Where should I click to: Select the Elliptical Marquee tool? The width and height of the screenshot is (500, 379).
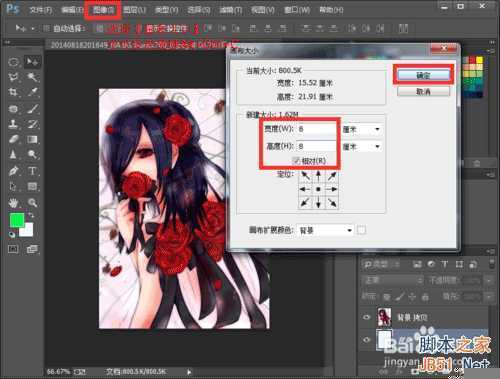coord(14,62)
